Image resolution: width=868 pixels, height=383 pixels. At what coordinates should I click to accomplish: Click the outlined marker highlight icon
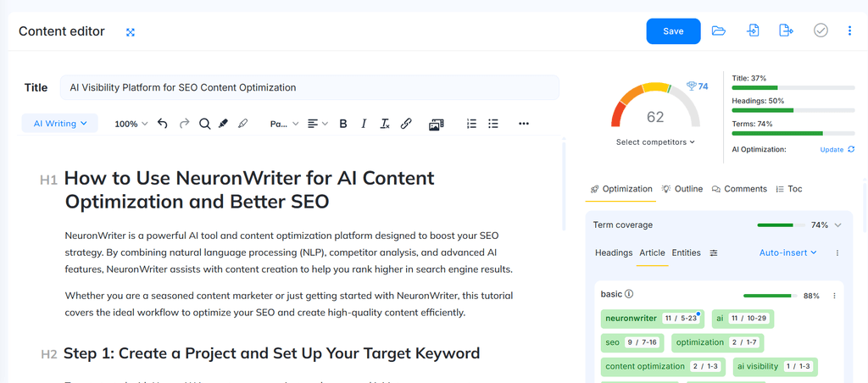[242, 124]
